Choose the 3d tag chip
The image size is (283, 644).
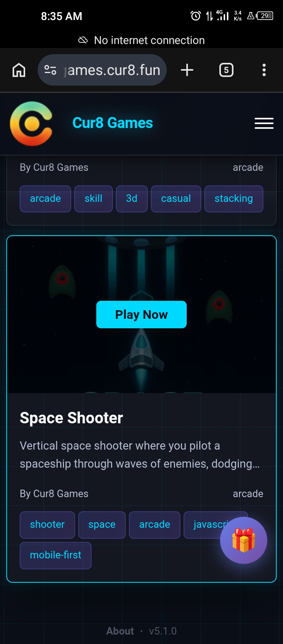pos(132,199)
